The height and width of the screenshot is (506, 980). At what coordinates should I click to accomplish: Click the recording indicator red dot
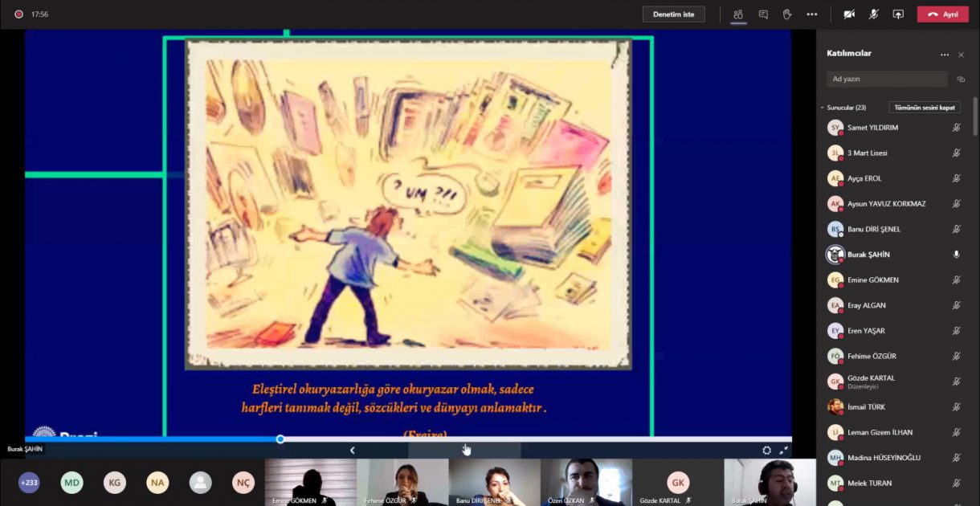(18, 14)
